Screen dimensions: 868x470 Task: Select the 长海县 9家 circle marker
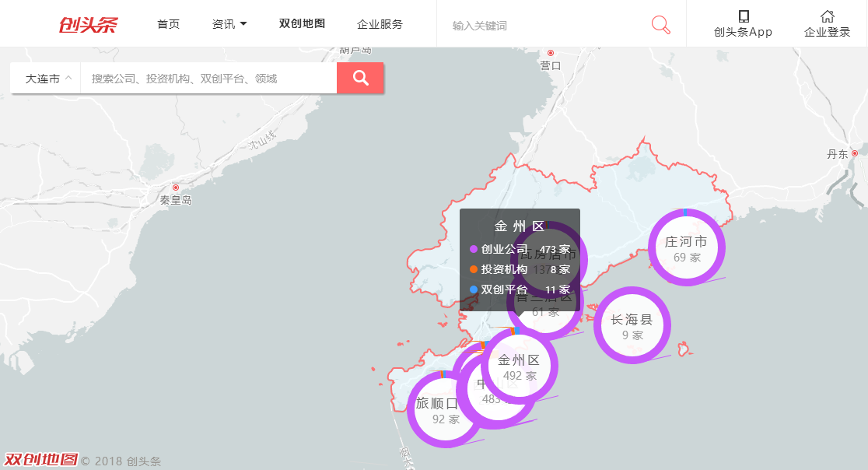point(632,325)
